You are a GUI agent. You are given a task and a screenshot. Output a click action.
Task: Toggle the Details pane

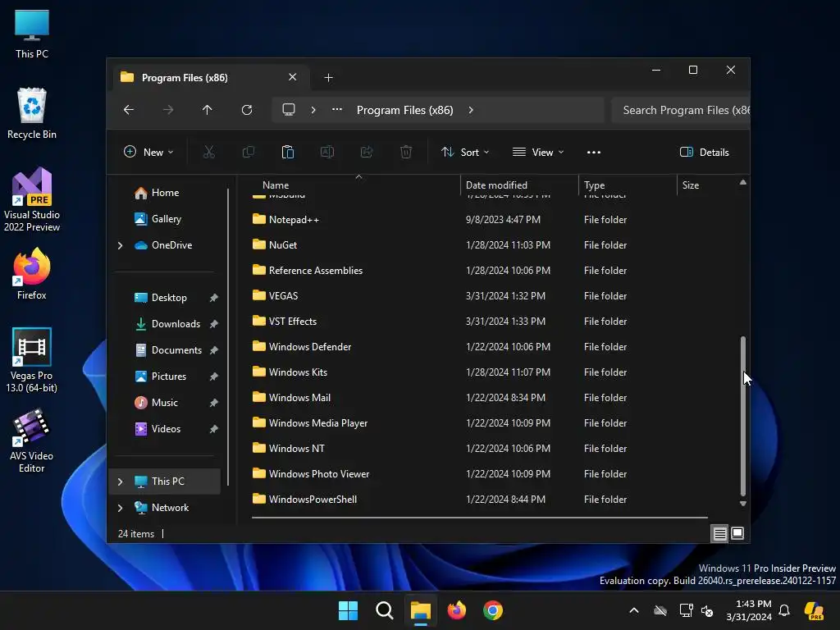pyautogui.click(x=704, y=152)
